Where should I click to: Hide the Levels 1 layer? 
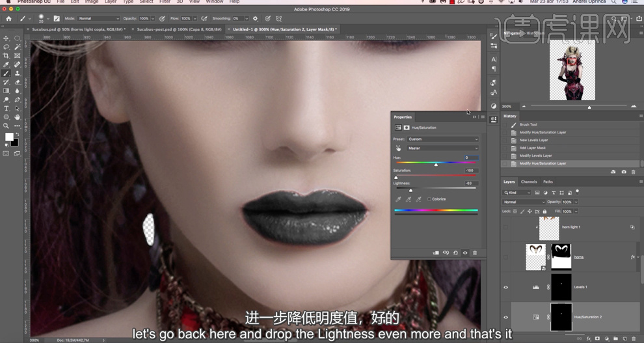(x=505, y=287)
